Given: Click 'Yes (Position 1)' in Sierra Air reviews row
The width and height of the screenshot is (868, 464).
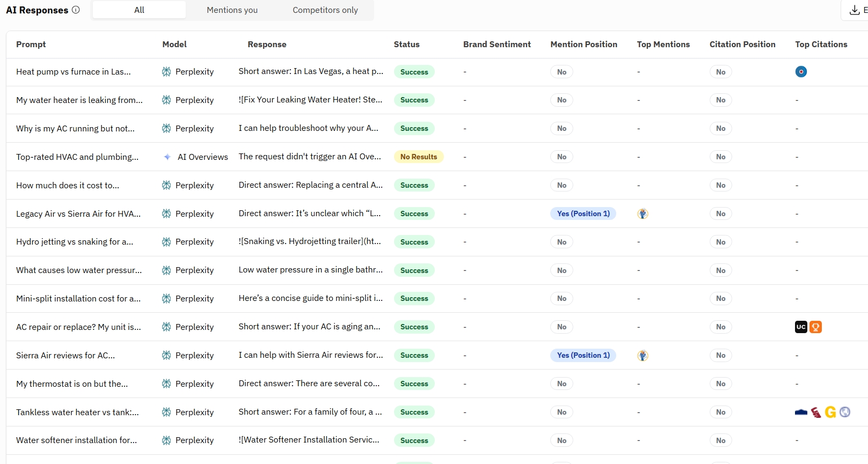Looking at the screenshot, I should click(583, 355).
